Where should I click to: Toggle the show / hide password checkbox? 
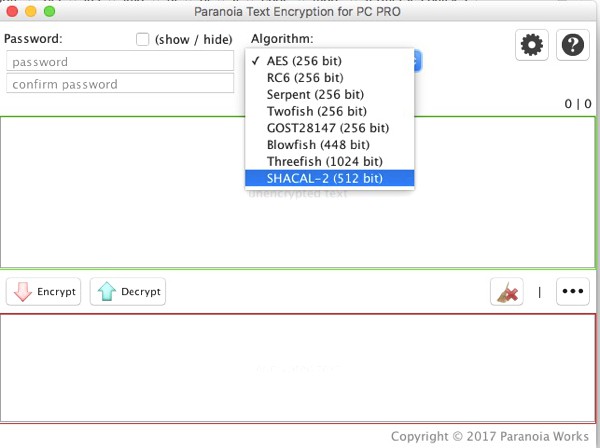coord(142,40)
